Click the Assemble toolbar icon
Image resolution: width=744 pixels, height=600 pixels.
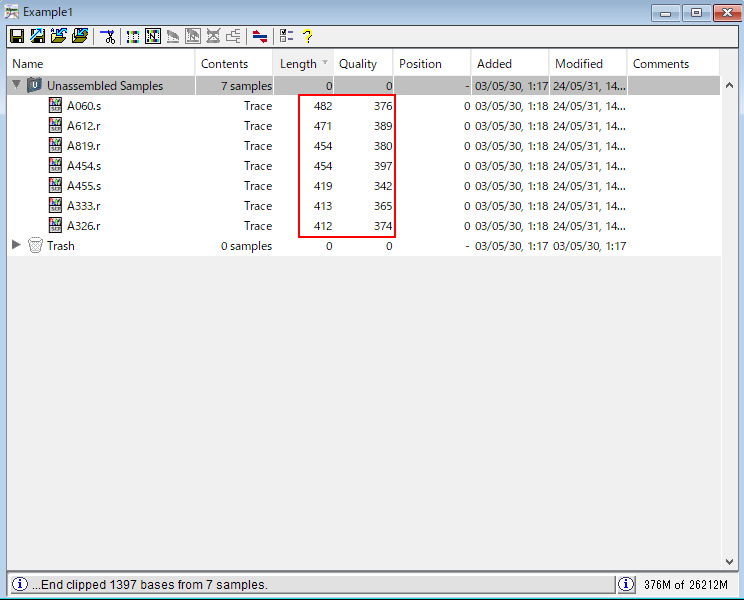point(133,37)
